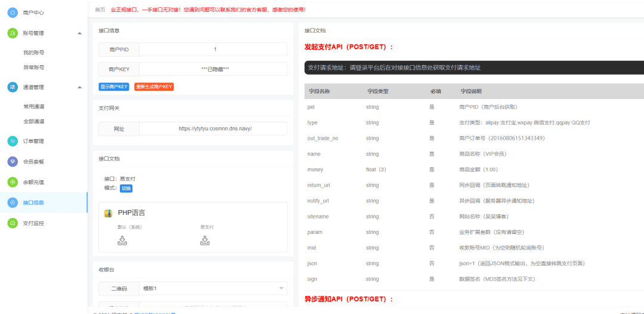Go to 订单管理 in sidebar
644x314 pixels.
point(33,141)
